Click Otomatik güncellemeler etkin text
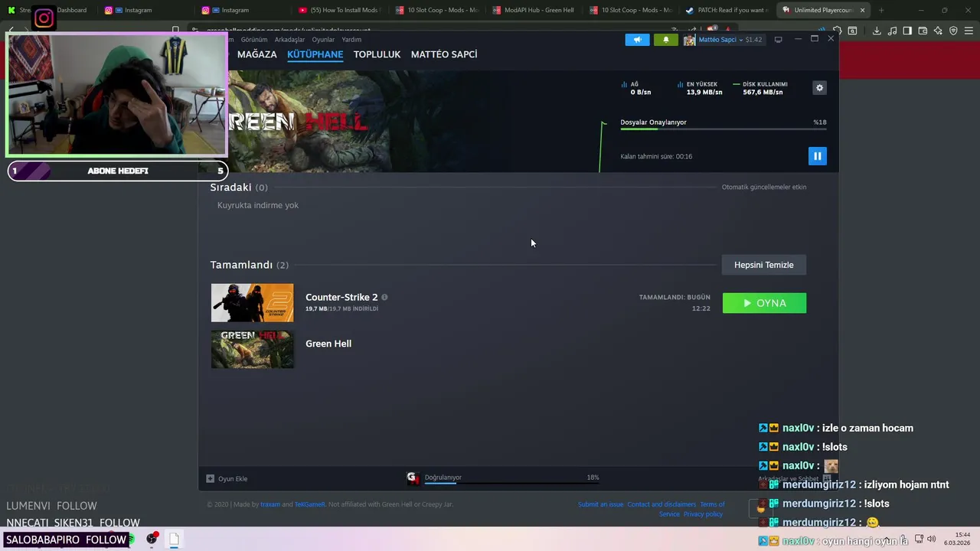980x551 pixels. tap(764, 187)
